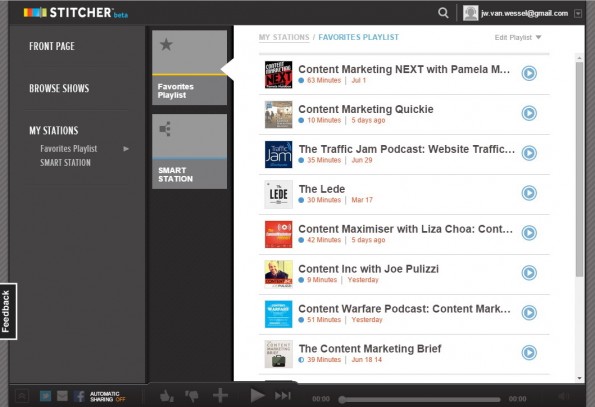Add episode with plus icon

[220, 396]
